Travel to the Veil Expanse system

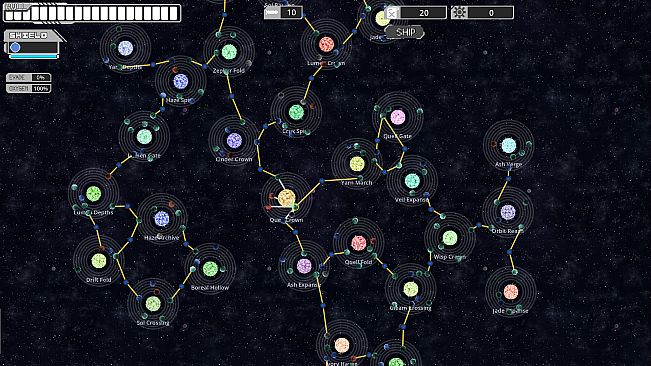(412, 181)
